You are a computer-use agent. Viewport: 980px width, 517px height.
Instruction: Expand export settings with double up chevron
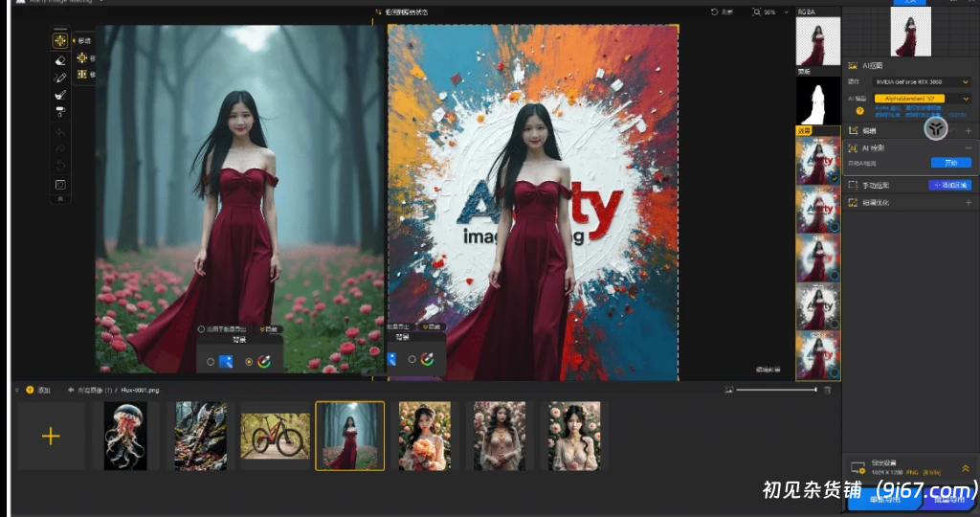pos(966,467)
